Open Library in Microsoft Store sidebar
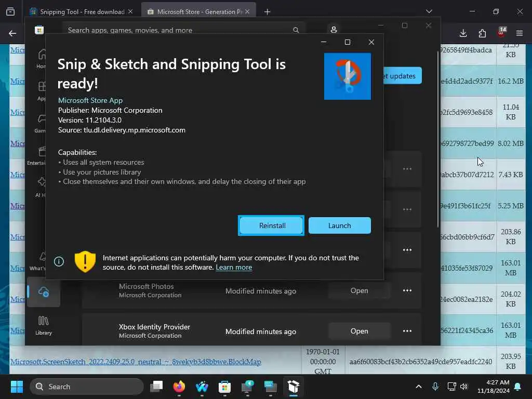 44,325
